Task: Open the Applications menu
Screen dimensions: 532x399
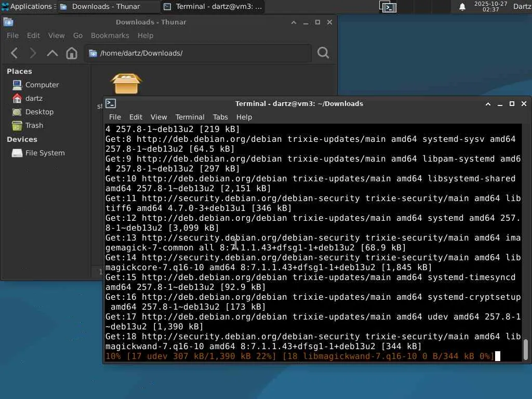Action: (28, 6)
